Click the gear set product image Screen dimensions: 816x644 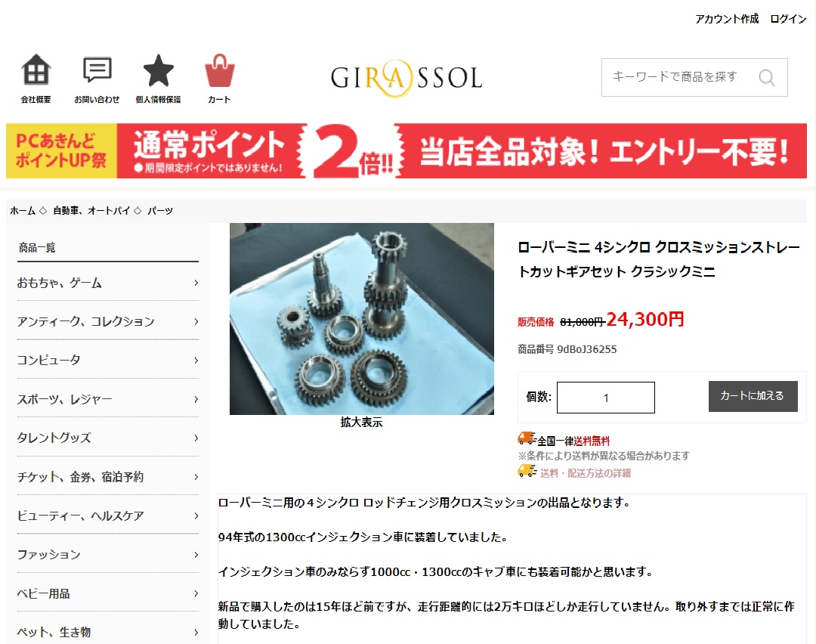pyautogui.click(x=362, y=319)
